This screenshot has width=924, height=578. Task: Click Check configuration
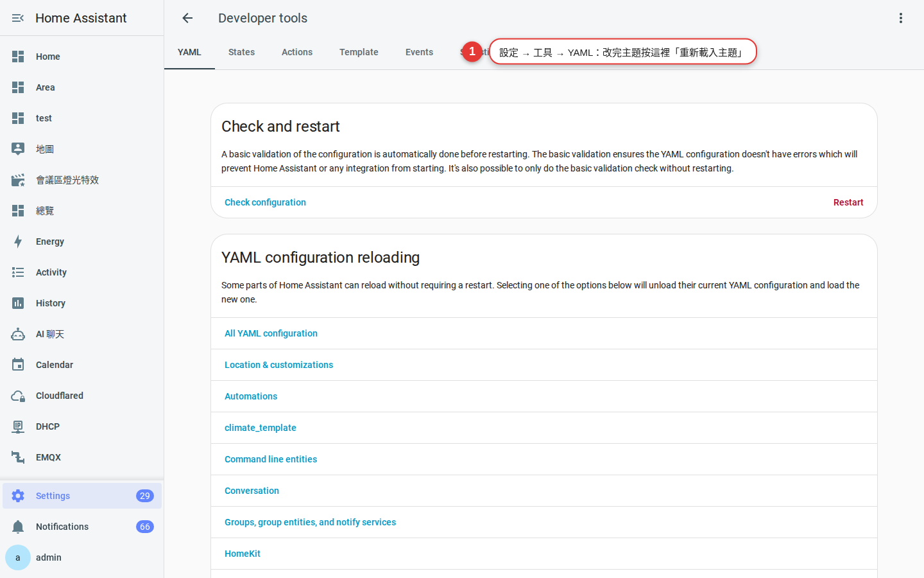[265, 202]
